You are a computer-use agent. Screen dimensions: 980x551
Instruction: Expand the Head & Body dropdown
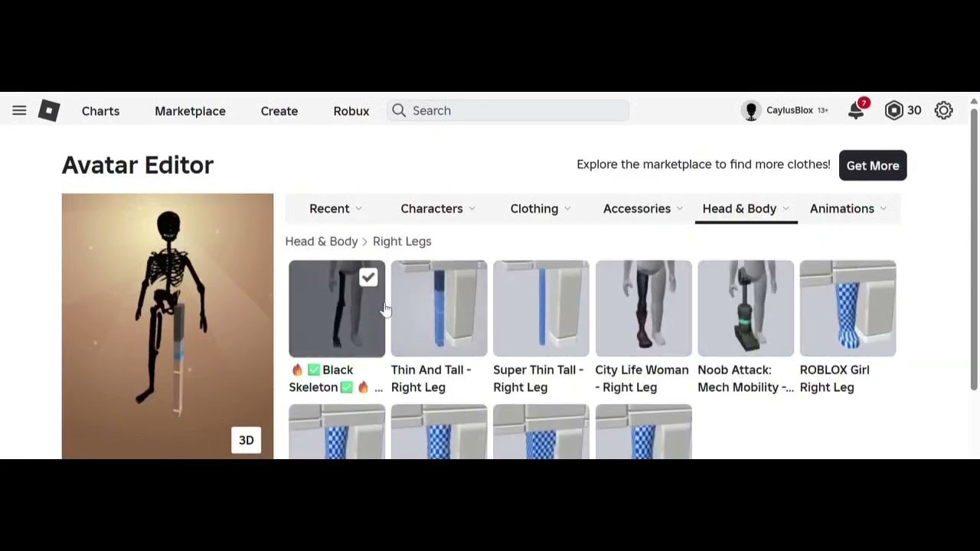(746, 209)
